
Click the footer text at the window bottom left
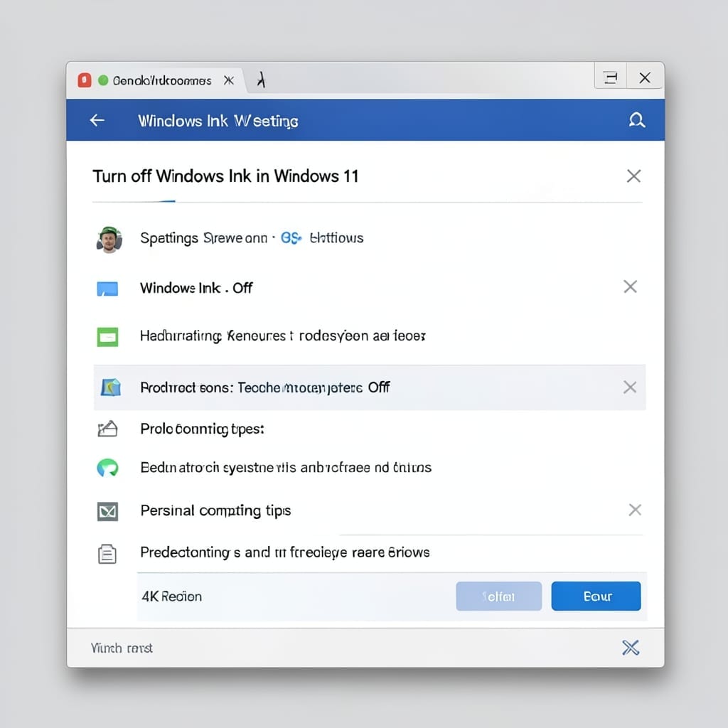(122, 648)
